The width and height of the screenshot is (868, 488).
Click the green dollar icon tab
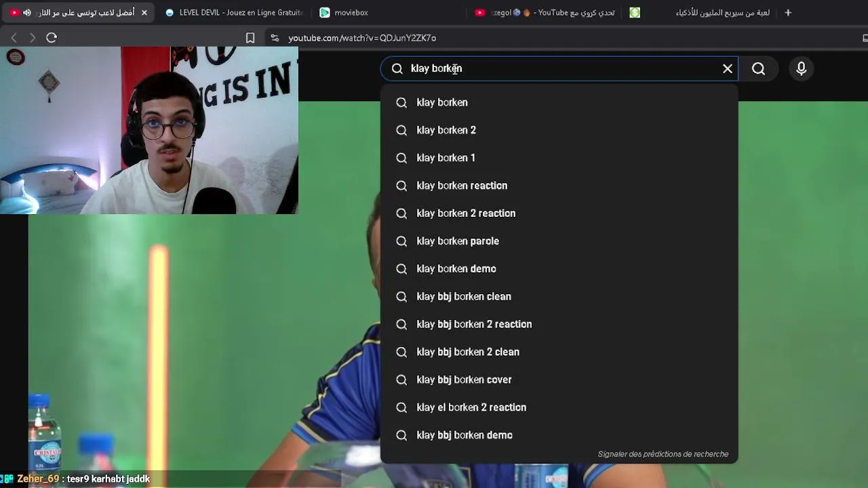[635, 12]
